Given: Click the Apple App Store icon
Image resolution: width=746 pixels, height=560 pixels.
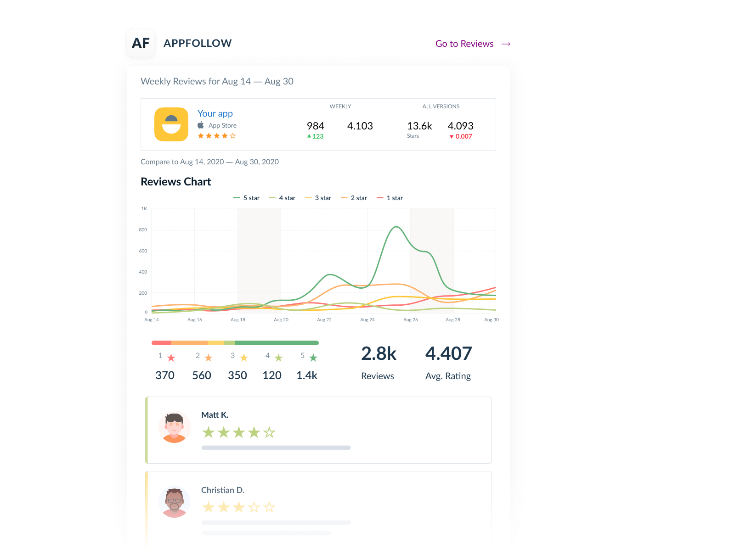Looking at the screenshot, I should pos(201,125).
